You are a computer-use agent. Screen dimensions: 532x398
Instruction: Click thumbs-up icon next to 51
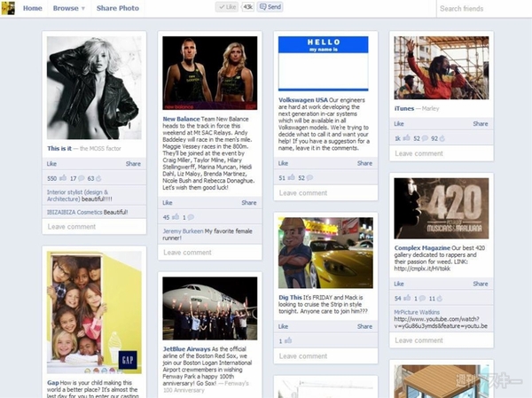(x=292, y=177)
